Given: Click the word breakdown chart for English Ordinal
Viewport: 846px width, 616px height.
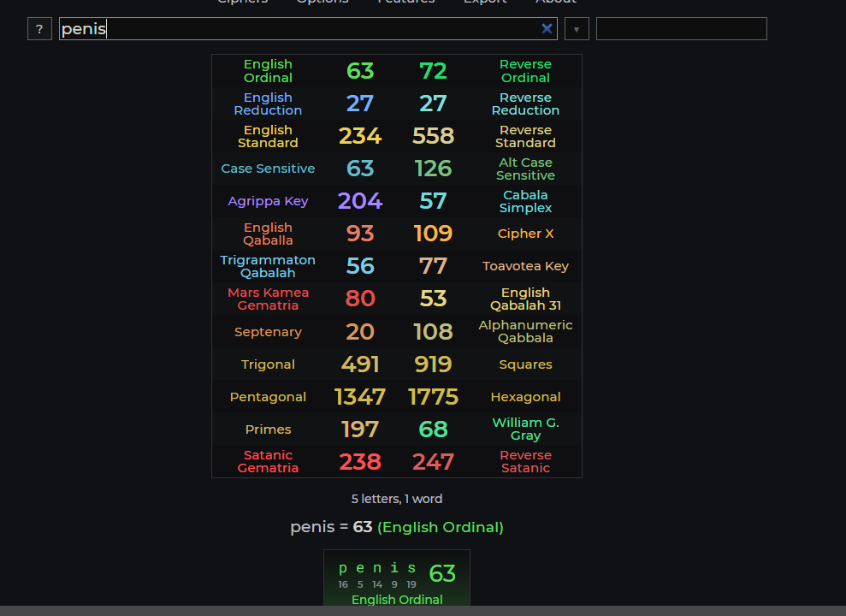Looking at the screenshot, I should [x=397, y=578].
